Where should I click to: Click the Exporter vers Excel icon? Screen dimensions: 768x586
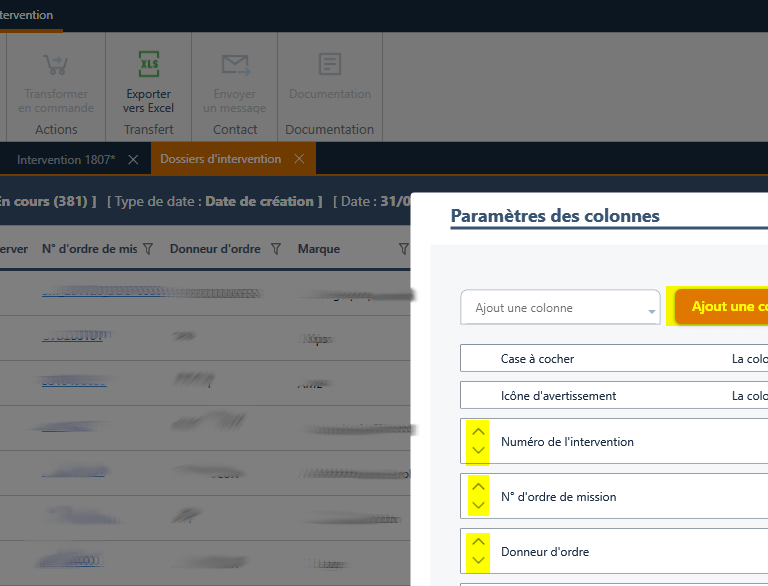(148, 66)
